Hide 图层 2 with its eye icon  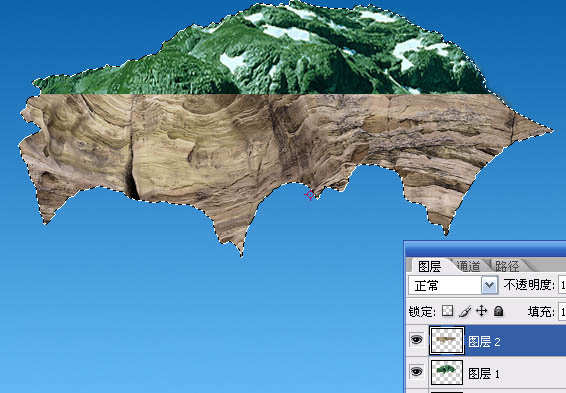coord(417,340)
